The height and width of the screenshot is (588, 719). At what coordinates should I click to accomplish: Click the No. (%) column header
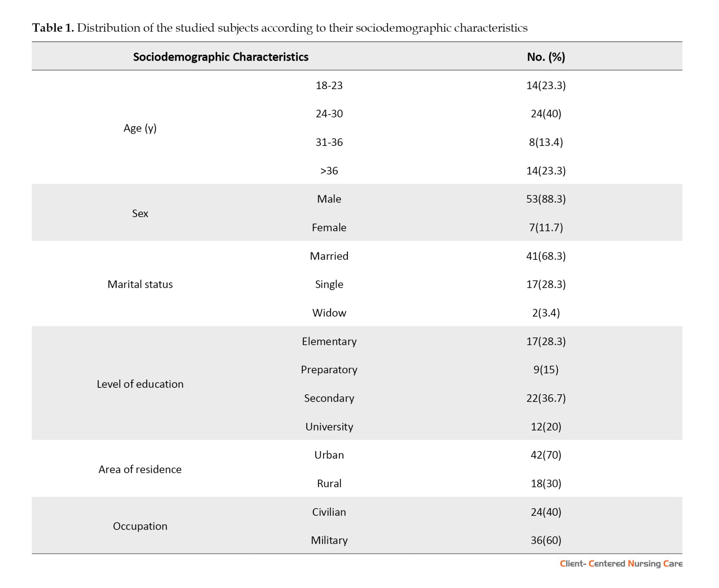(x=546, y=57)
